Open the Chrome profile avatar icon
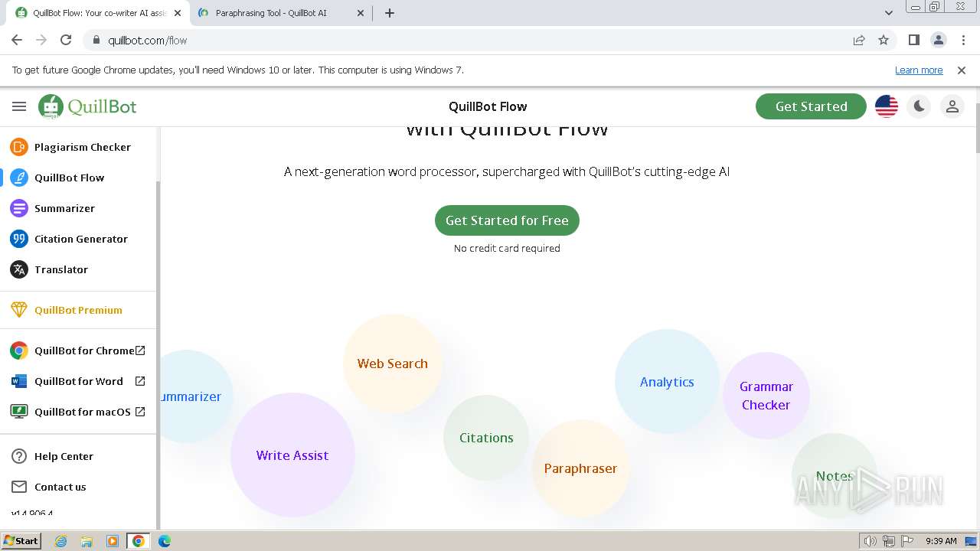Image resolution: width=980 pixels, height=551 pixels. tap(939, 40)
